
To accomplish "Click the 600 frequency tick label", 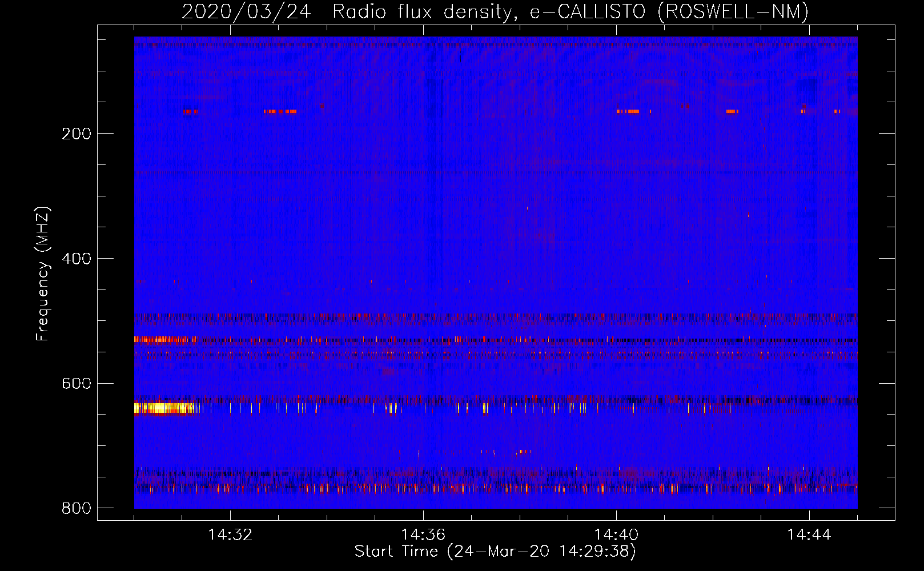I will [x=77, y=384].
